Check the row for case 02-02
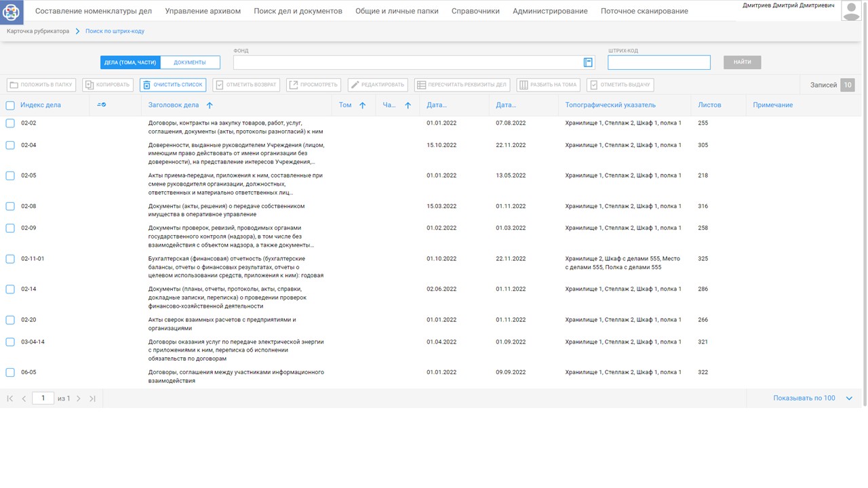Image resolution: width=868 pixels, height=488 pixels. [10, 123]
